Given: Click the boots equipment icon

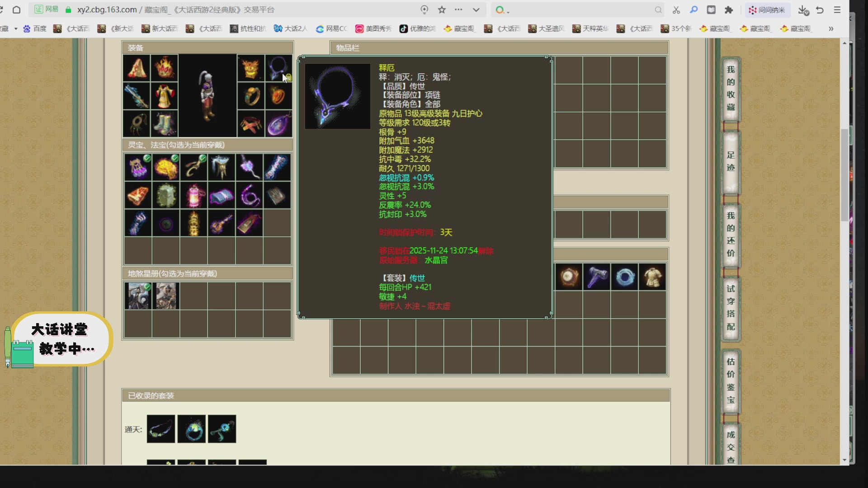Looking at the screenshot, I should click(164, 123).
